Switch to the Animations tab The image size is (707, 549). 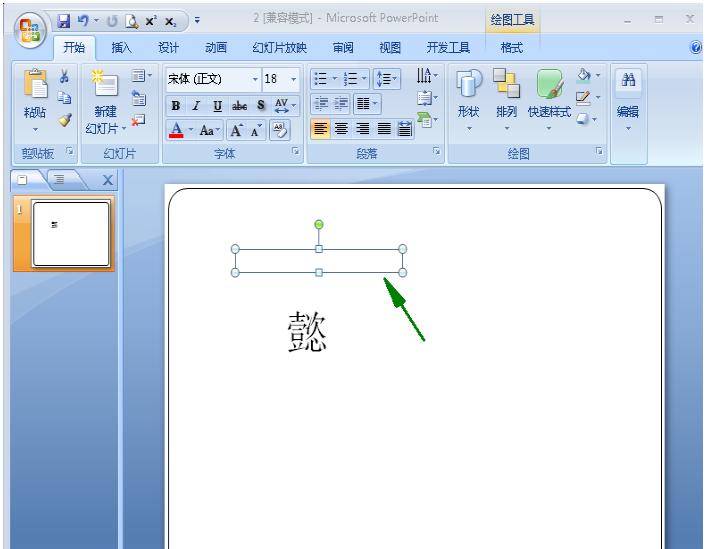coord(216,48)
